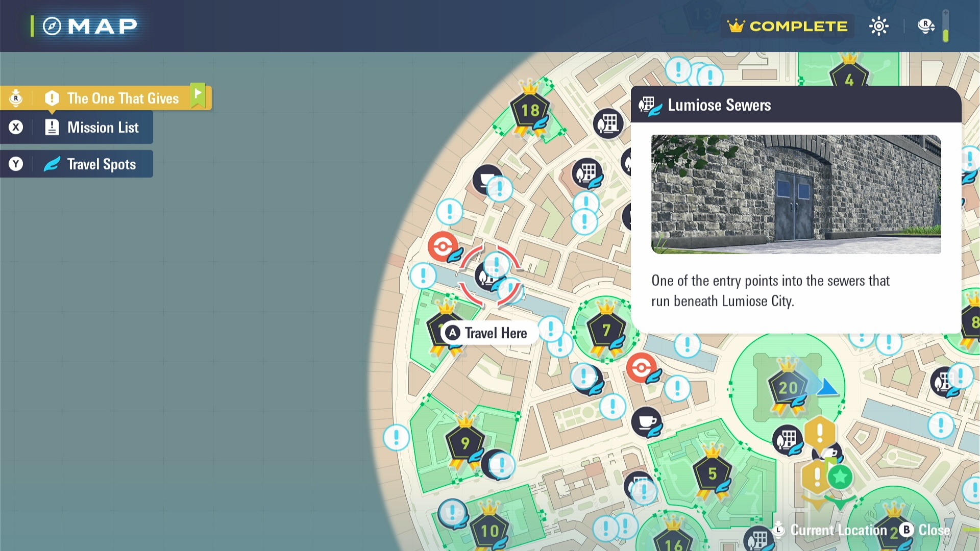Select yellow hexagon main mission marker
Viewport: 980px width, 551px height.
(820, 433)
